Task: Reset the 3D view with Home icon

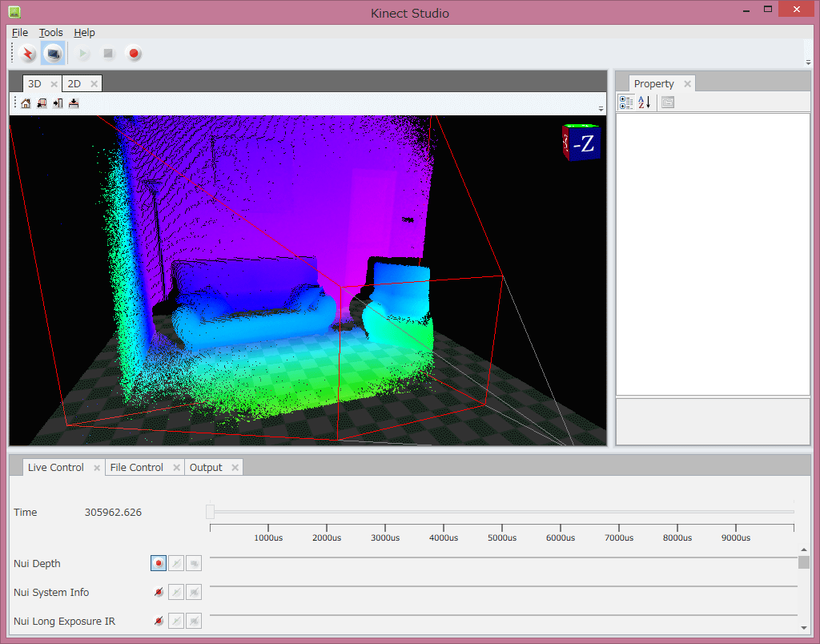Action: coord(26,103)
